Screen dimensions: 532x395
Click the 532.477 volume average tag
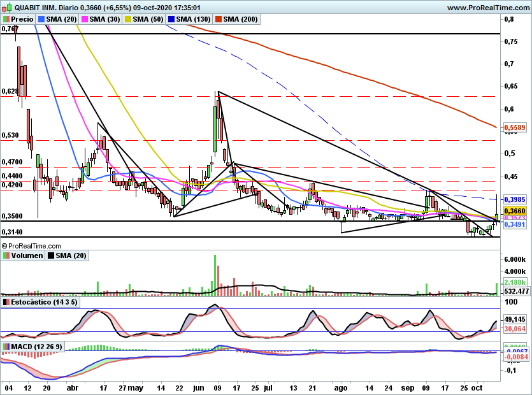tap(517, 291)
